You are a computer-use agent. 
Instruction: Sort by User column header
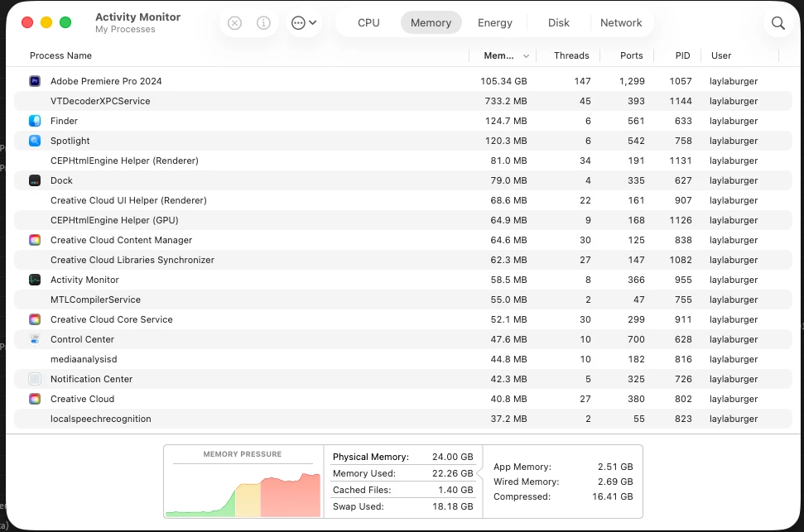click(721, 56)
